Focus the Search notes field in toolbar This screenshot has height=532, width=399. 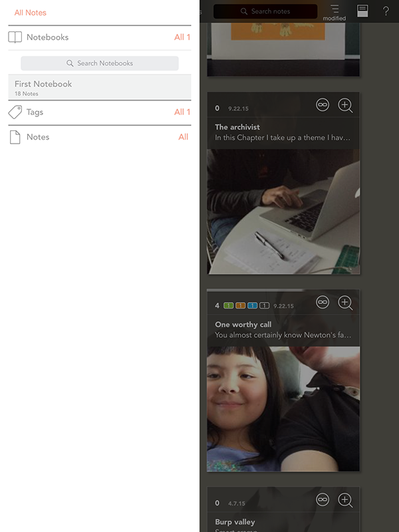[x=265, y=11]
